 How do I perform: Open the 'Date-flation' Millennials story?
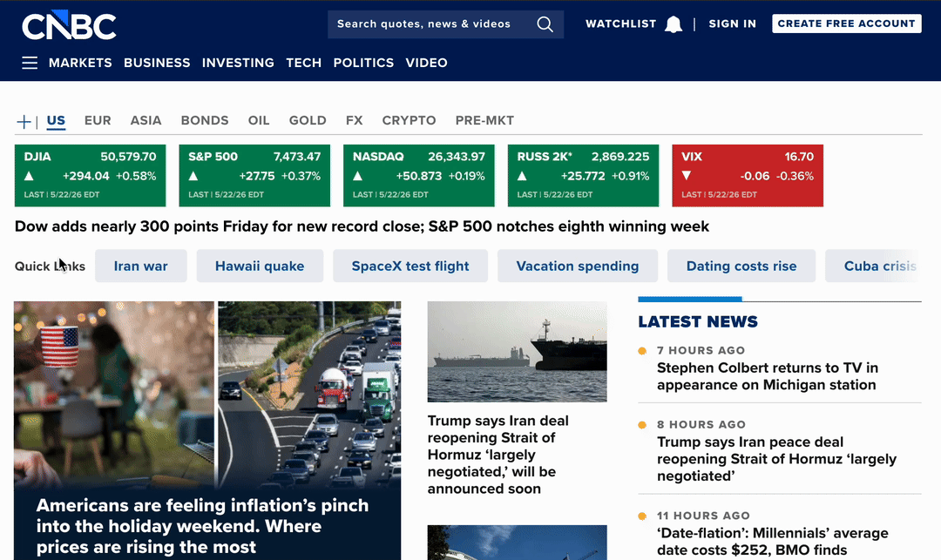click(x=773, y=542)
